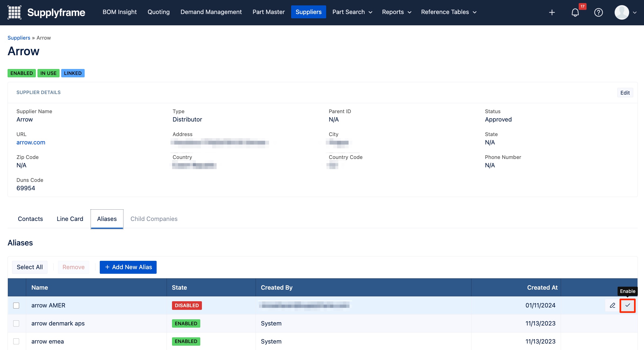Click Add New Alias button

point(128,267)
